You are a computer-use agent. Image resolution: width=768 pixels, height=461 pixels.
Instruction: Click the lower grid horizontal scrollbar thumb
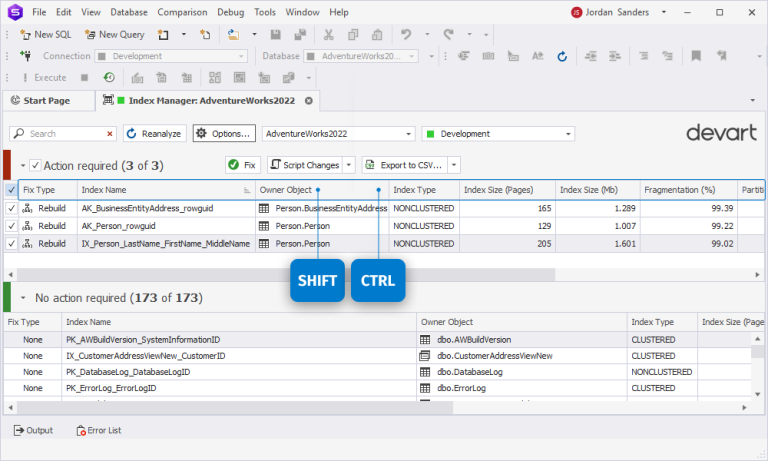(235, 407)
